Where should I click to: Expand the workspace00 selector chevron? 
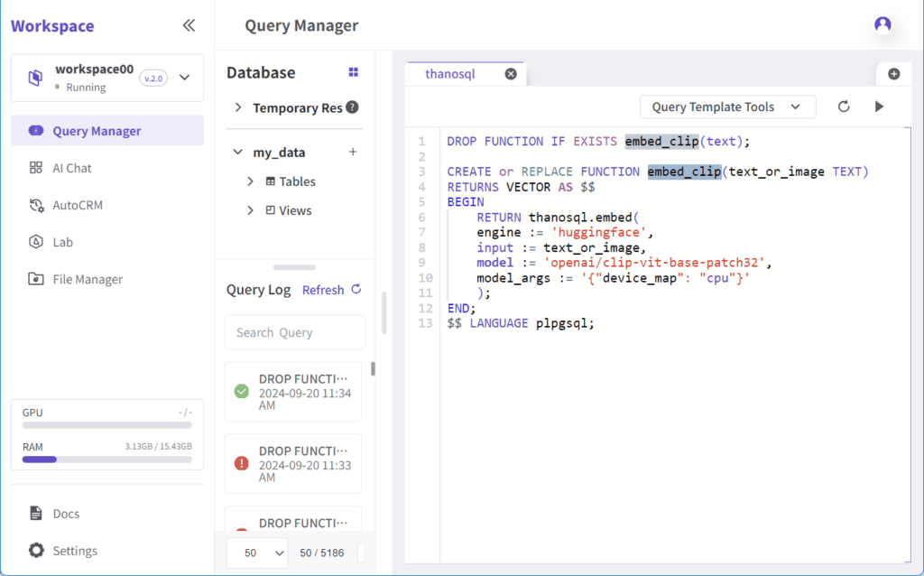click(x=184, y=78)
